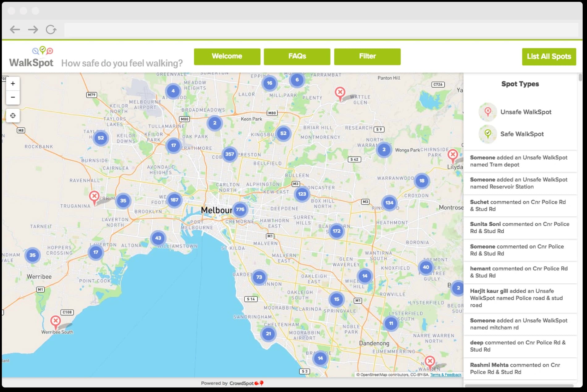
Task: Go back with the browser back arrow
Action: point(15,30)
